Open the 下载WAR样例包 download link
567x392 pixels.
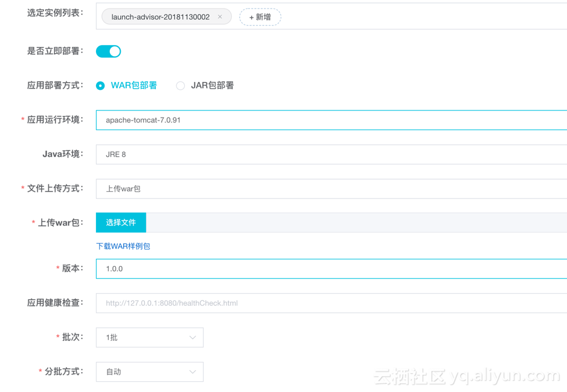click(x=123, y=246)
